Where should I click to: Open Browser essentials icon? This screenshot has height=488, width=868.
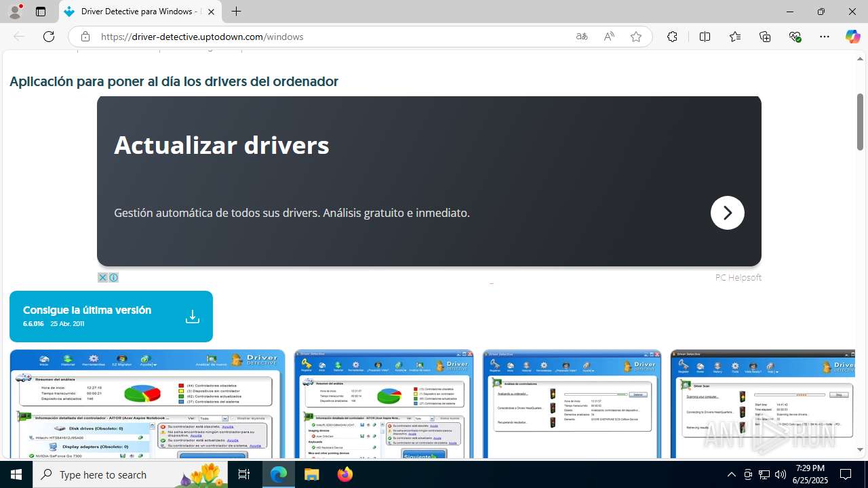[x=795, y=37]
